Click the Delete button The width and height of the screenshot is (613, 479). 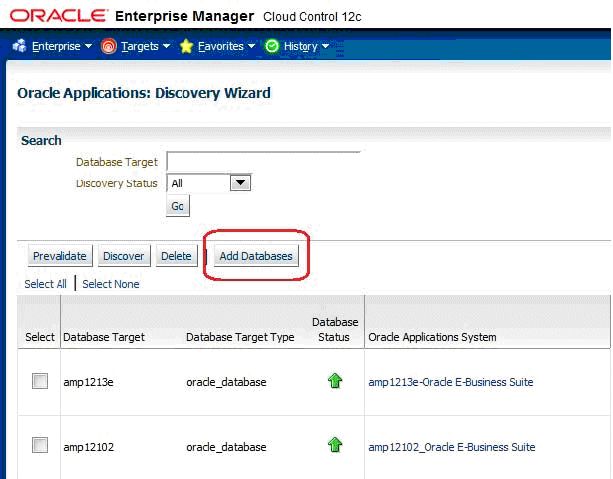(x=176, y=256)
